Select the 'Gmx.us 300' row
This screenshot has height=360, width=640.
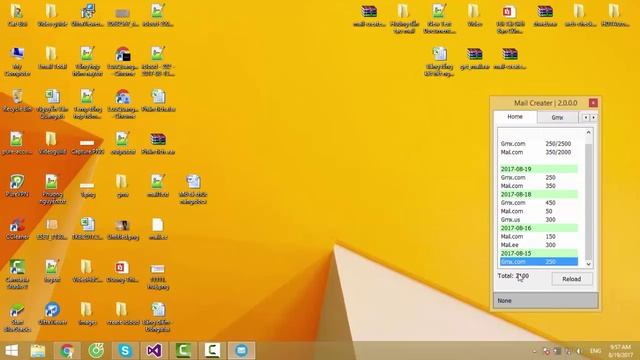coord(539,220)
